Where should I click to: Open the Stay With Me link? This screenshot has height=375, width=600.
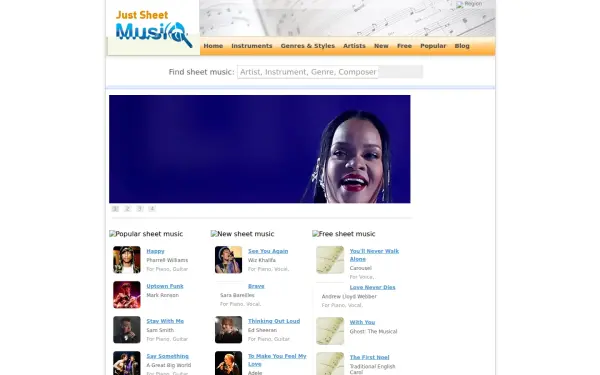[x=165, y=321]
